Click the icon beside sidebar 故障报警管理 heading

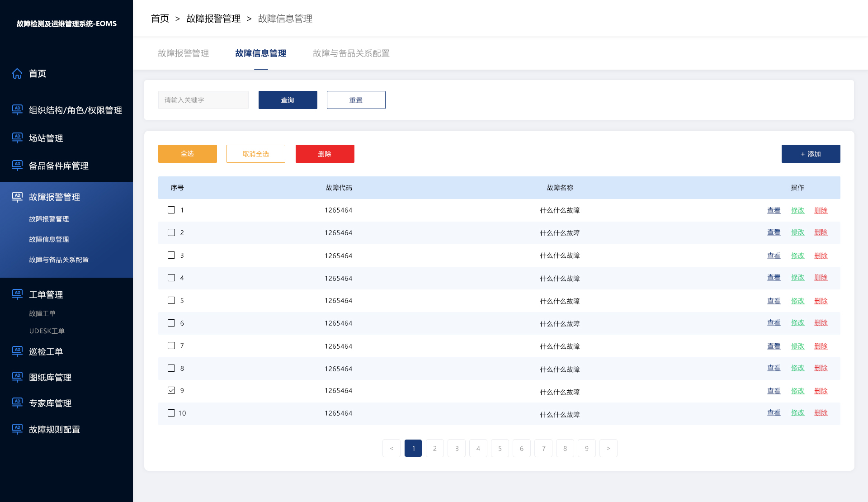coord(17,197)
